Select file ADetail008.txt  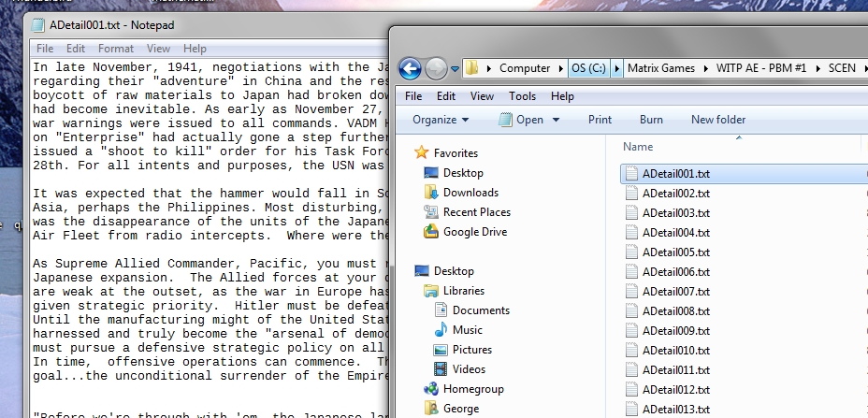[676, 311]
